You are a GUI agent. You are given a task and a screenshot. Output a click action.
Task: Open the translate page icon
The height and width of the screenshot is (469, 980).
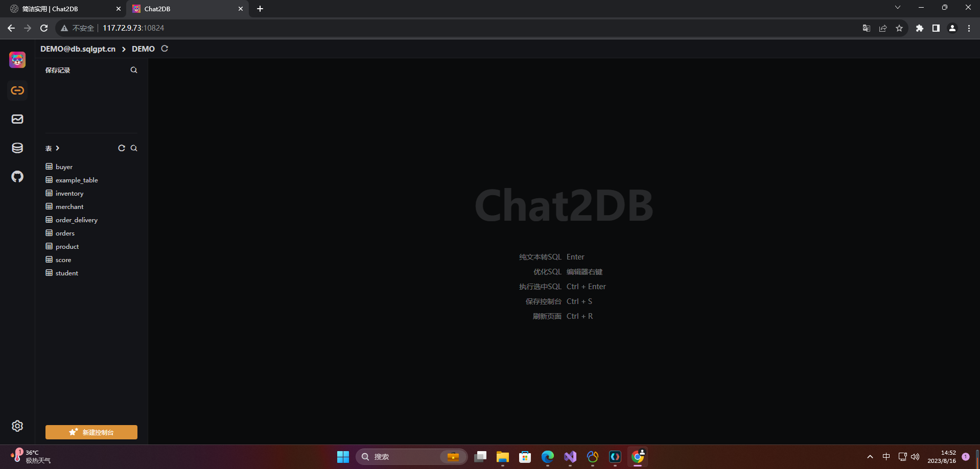[867, 28]
